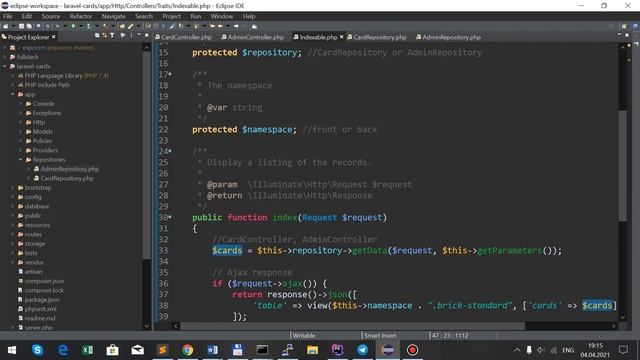
Task: Click the Filter icon in Project Explorer
Action: (x=112, y=36)
